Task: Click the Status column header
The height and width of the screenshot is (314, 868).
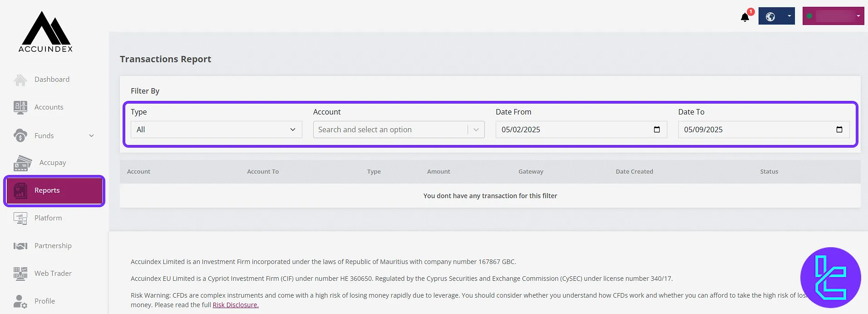Action: [x=769, y=172]
